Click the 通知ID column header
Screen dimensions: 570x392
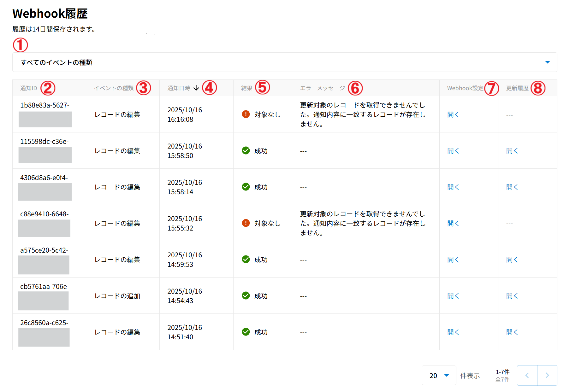coord(29,88)
